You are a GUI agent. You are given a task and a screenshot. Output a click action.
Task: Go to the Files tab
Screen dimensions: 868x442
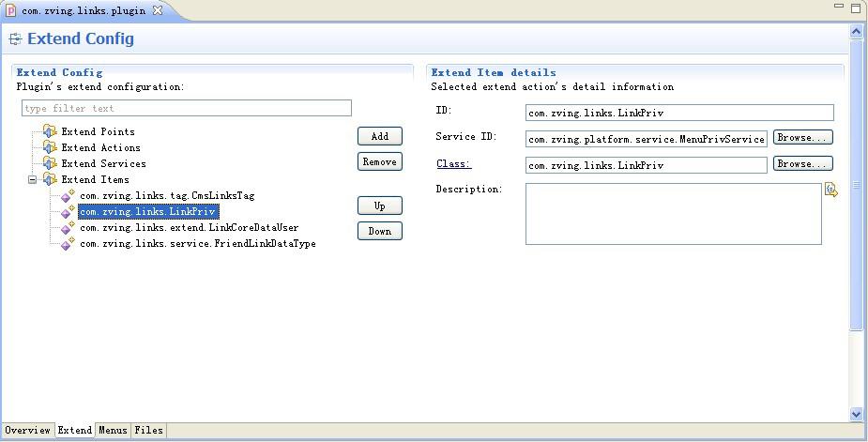pyautogui.click(x=148, y=431)
